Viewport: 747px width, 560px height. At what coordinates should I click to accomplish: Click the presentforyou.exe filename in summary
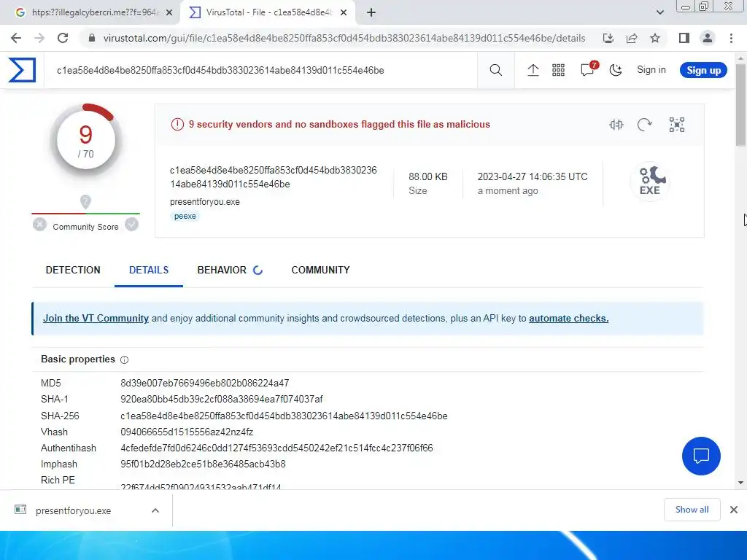tap(205, 202)
